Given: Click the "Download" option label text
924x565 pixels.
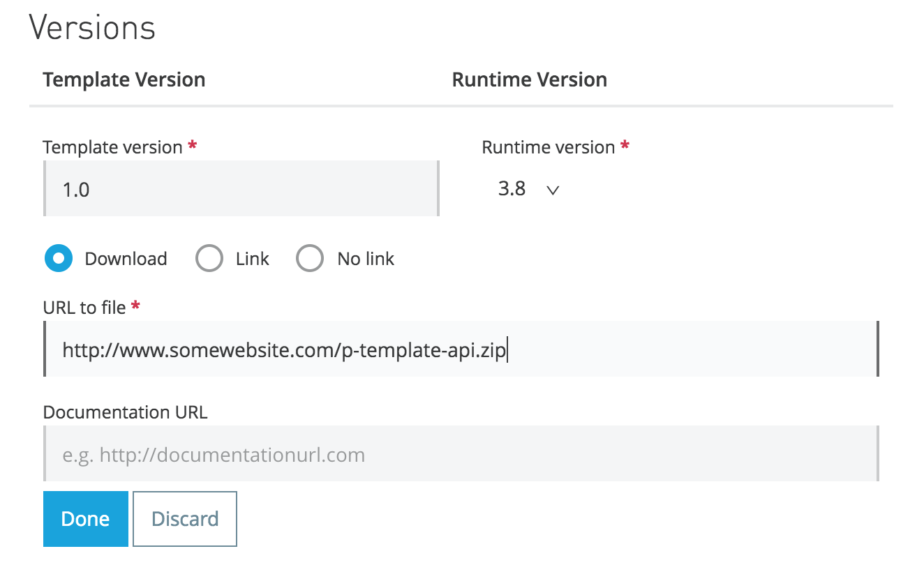Looking at the screenshot, I should (126, 259).
